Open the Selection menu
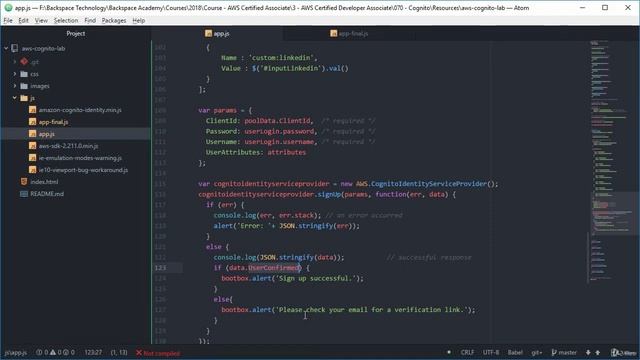This screenshot has width=640, height=360. pyautogui.click(x=66, y=20)
